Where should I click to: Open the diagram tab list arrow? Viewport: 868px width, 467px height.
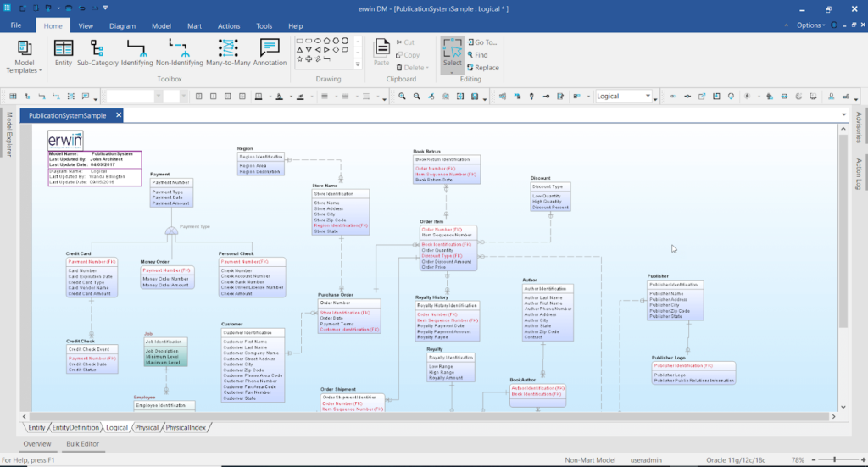[x=843, y=115]
